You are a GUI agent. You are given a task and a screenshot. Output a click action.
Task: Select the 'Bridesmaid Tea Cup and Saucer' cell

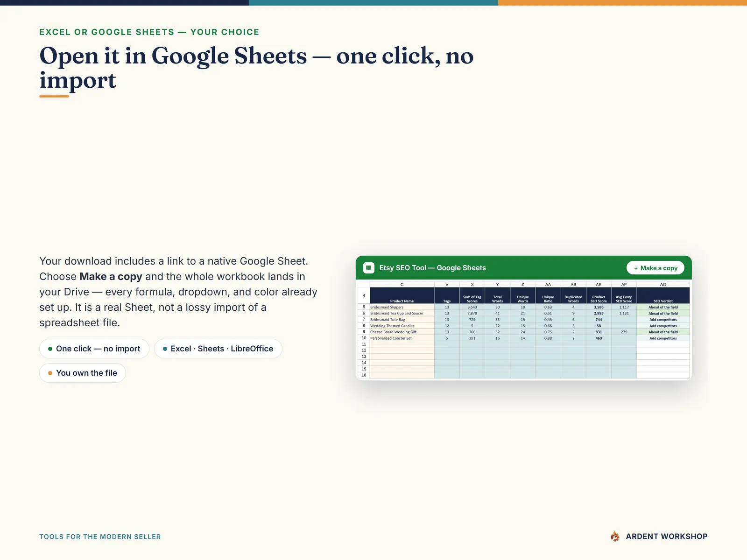[x=402, y=313]
